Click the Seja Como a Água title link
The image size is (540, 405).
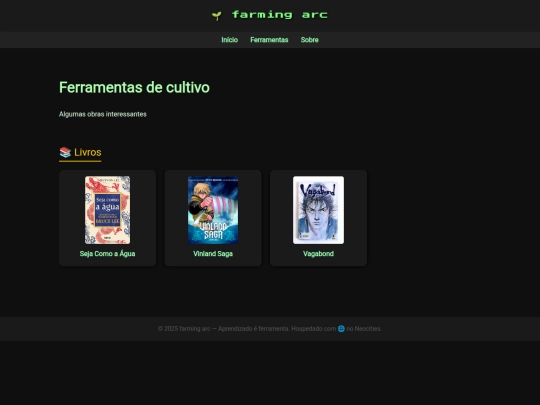(107, 254)
